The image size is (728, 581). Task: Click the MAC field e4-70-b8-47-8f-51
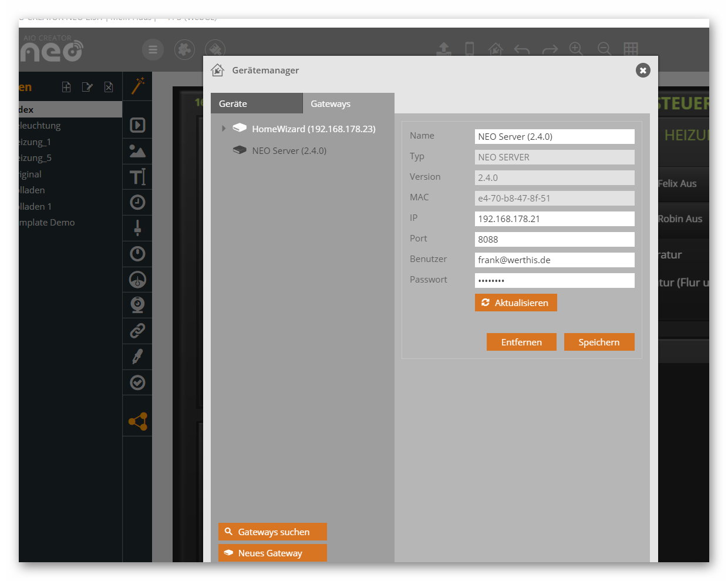[x=554, y=198]
